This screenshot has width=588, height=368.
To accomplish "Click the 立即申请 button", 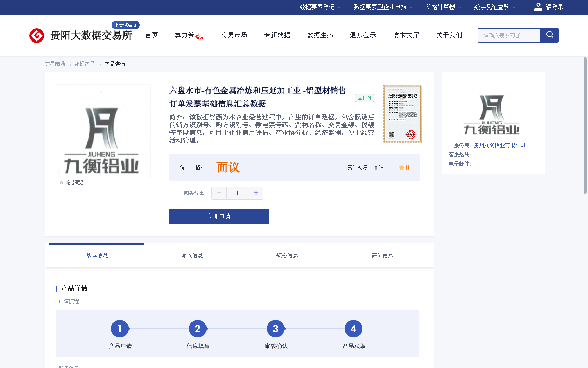I will coord(219,217).
